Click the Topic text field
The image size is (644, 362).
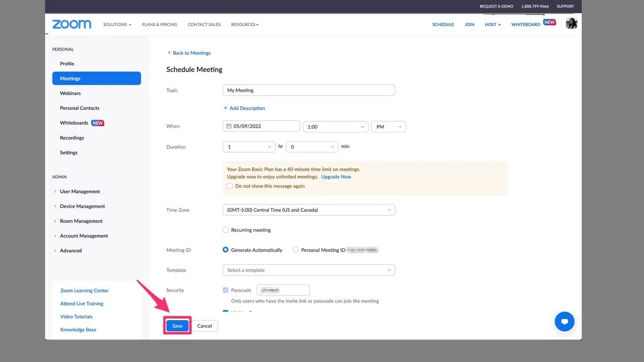pyautogui.click(x=309, y=91)
